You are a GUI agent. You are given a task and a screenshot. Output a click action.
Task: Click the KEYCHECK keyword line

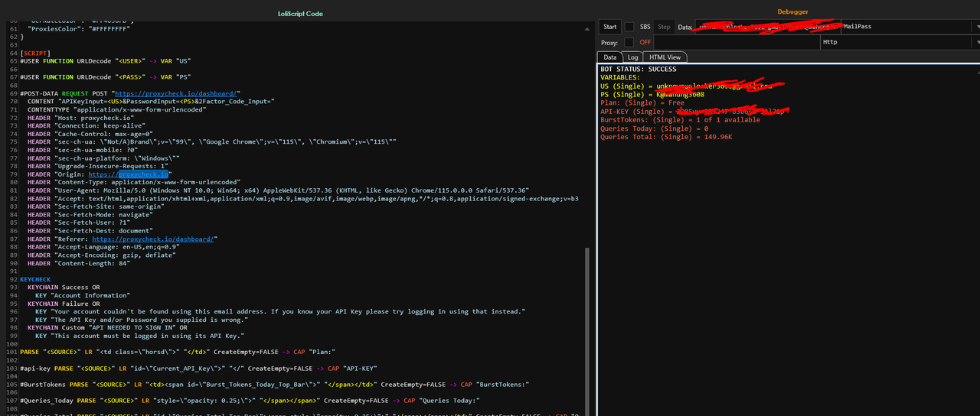[x=35, y=279]
